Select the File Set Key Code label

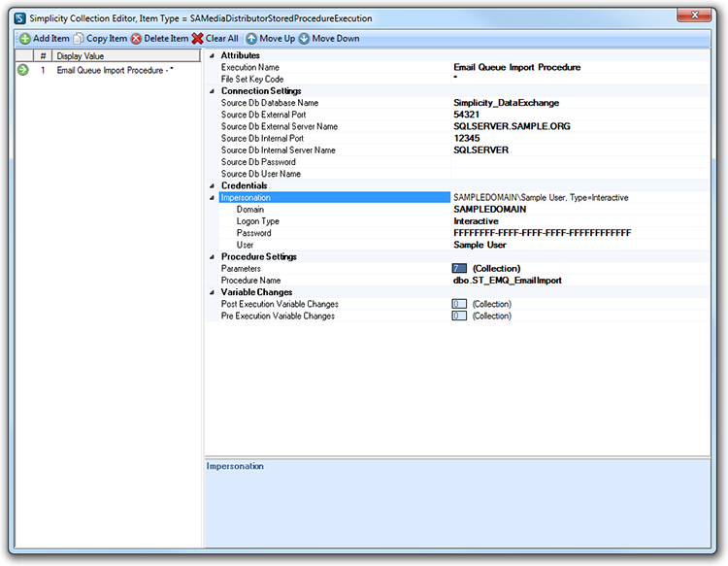pos(252,79)
